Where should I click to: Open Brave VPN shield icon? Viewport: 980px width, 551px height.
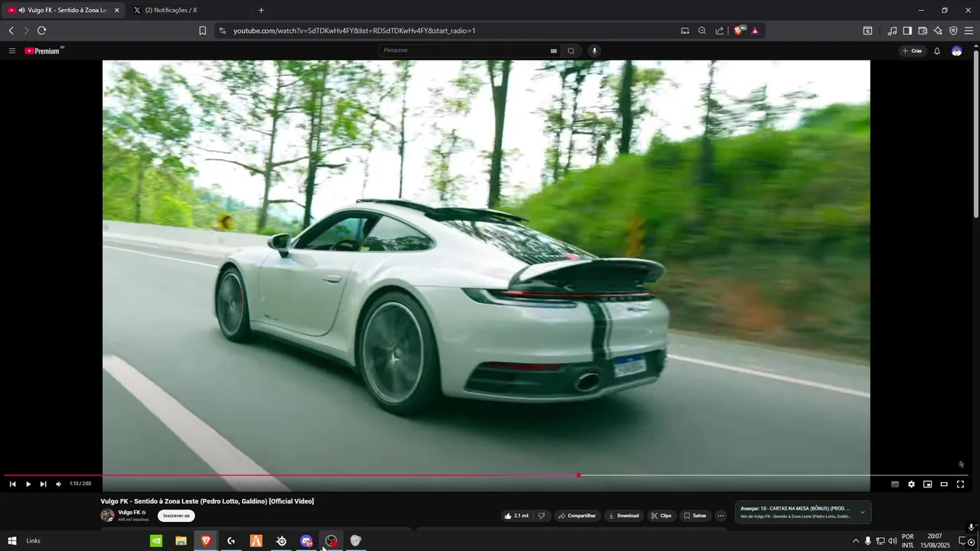(x=953, y=31)
